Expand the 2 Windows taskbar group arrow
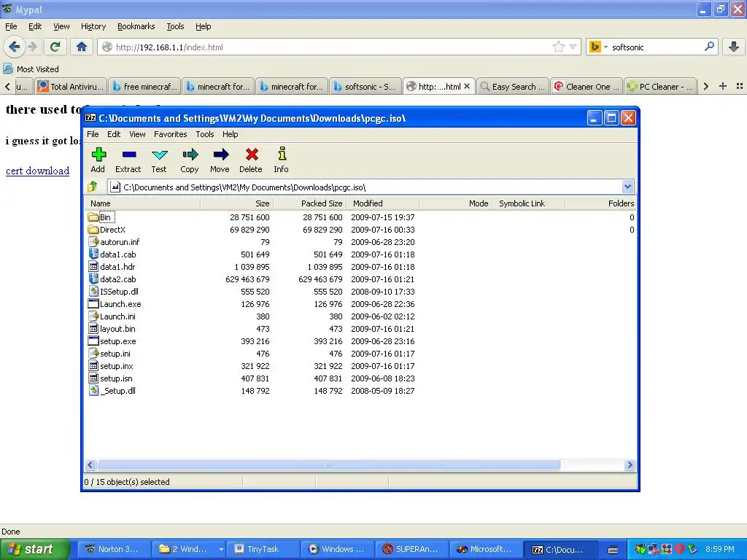Viewport: 747px width, 560px height. pyautogui.click(x=221, y=549)
